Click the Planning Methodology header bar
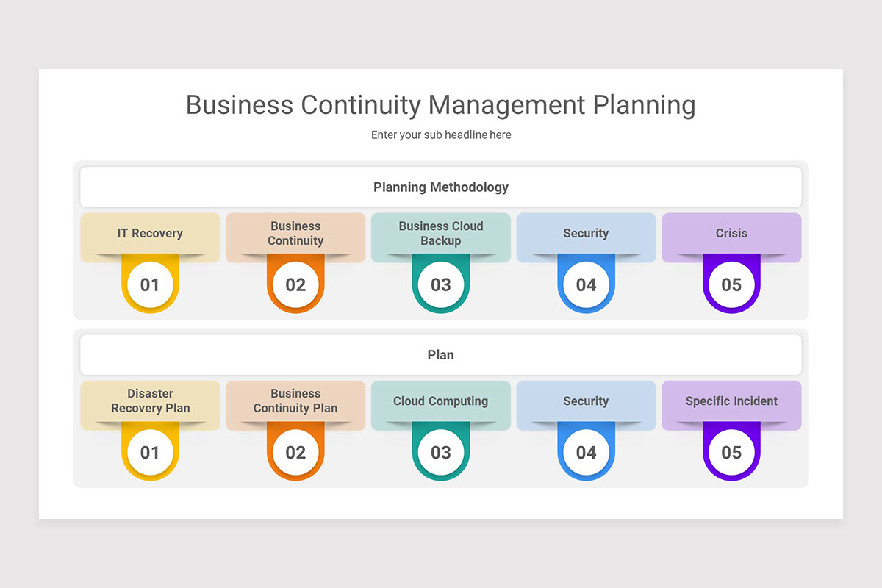This screenshot has height=588, width=882. [441, 187]
